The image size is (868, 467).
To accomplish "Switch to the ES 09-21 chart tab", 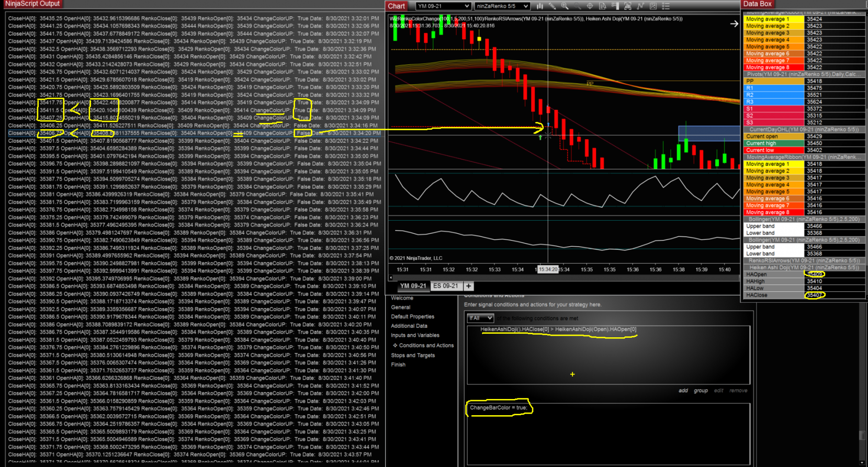I will click(x=446, y=286).
